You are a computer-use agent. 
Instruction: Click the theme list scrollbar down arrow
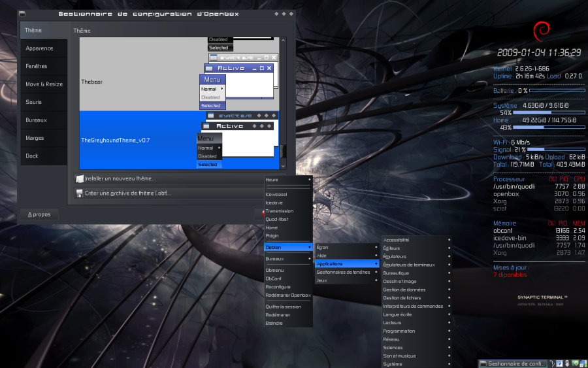(283, 166)
